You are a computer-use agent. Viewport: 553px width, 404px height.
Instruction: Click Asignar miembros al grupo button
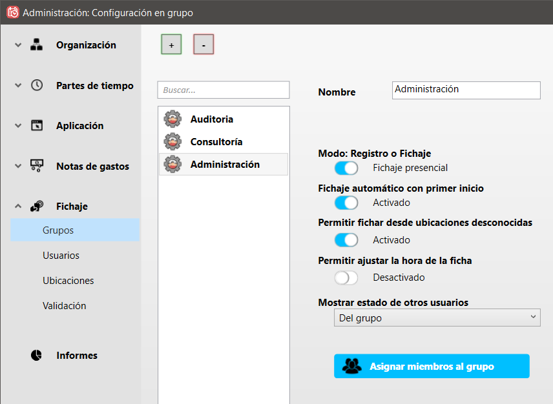click(x=432, y=366)
